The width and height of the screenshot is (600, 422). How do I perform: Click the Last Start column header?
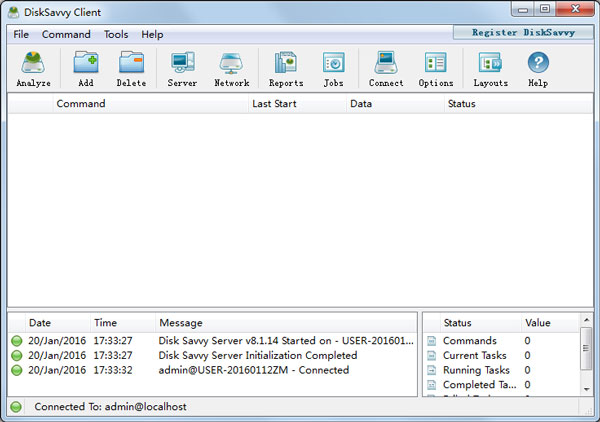297,104
